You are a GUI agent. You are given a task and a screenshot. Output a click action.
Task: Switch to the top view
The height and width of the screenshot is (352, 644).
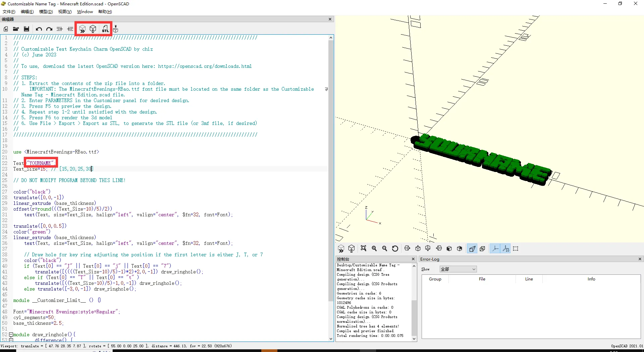(x=418, y=249)
